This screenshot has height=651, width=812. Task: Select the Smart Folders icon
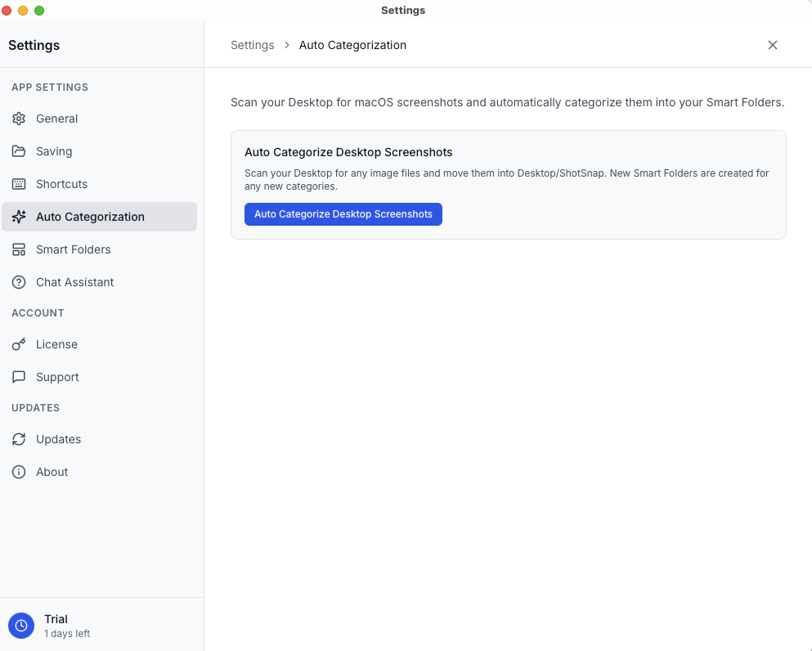(x=19, y=249)
